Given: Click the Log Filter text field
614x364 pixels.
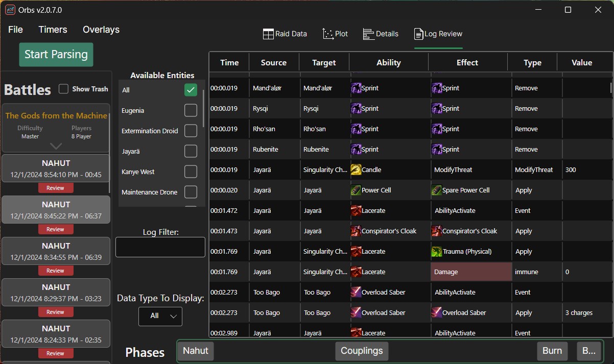Looking at the screenshot, I should click(160, 247).
